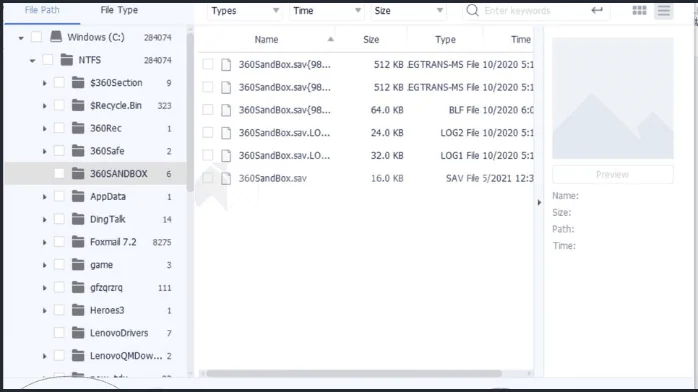Screen dimensions: 698x392
Task: Click the Foxmail 7.2 folder icon
Action: click(x=78, y=242)
